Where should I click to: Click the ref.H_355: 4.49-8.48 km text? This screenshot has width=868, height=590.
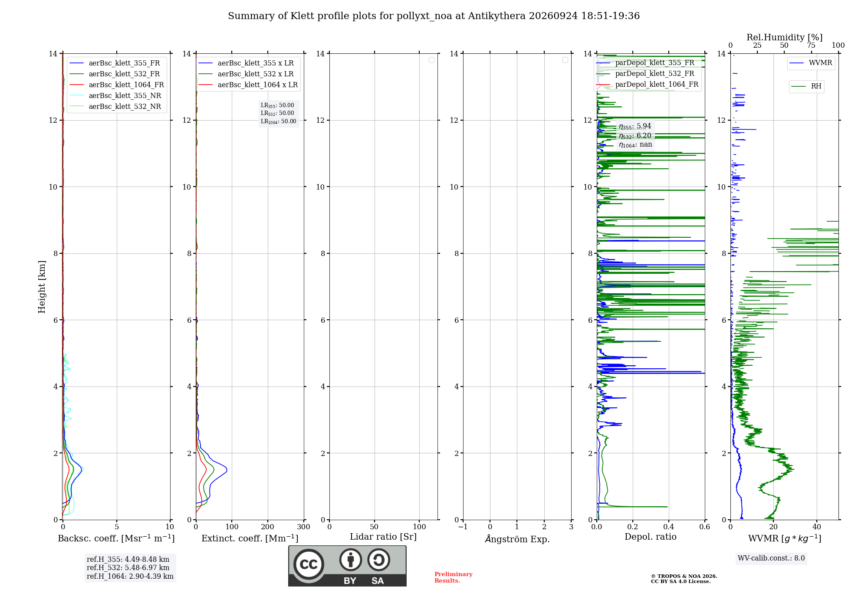pyautogui.click(x=128, y=560)
